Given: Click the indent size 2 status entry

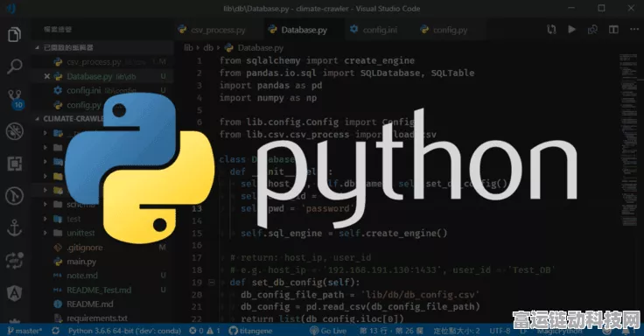Looking at the screenshot, I should tap(456, 331).
